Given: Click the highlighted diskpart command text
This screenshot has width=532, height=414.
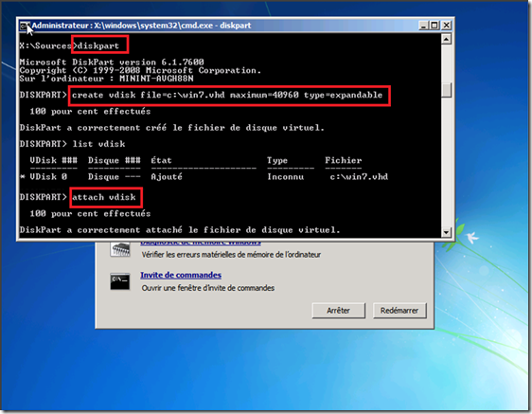Looking at the screenshot, I should (x=98, y=45).
